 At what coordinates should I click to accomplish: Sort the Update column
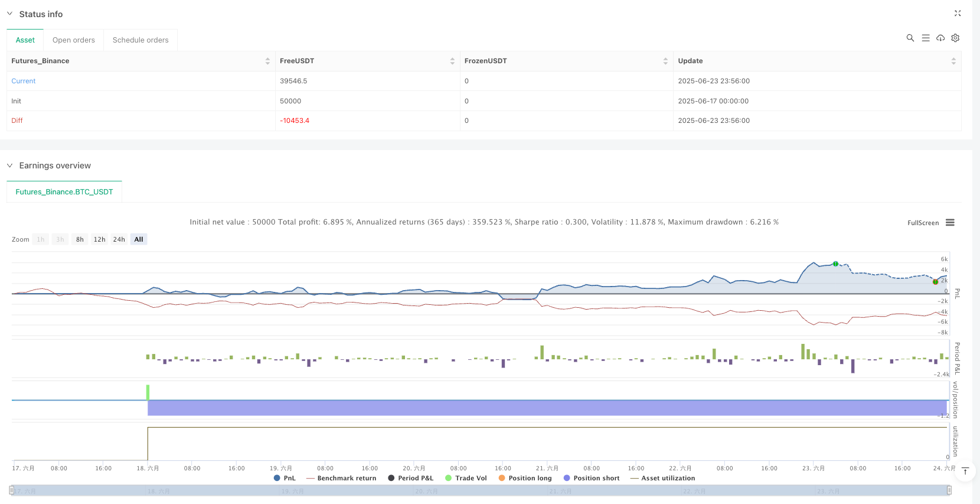[x=953, y=61]
